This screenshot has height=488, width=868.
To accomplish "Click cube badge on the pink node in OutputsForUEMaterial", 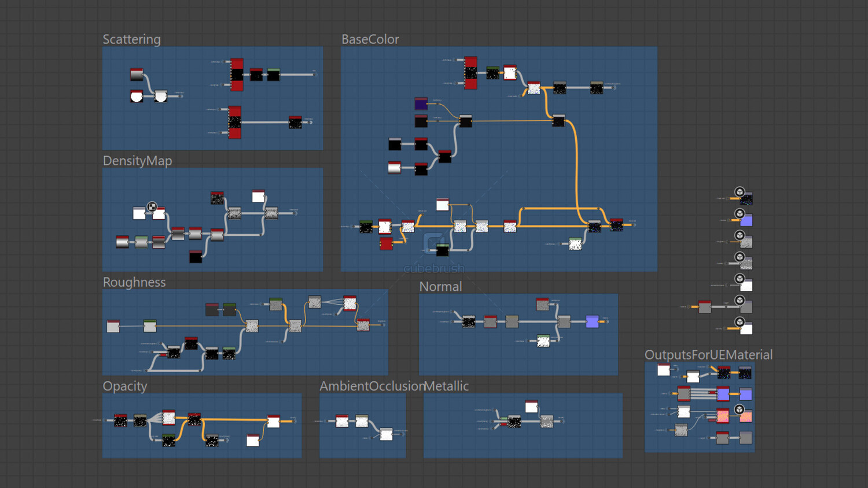I will pyautogui.click(x=740, y=409).
